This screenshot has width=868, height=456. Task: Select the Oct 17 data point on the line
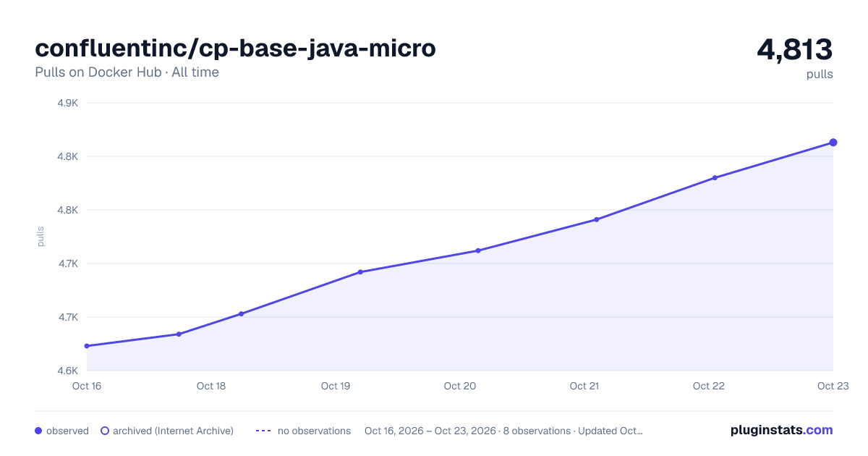[x=179, y=334]
